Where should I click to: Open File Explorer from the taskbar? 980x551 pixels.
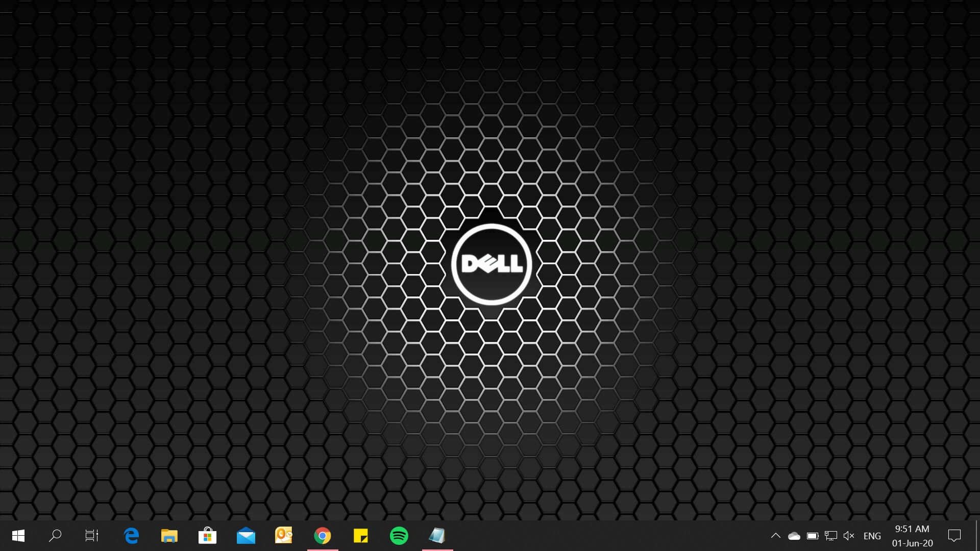coord(169,536)
